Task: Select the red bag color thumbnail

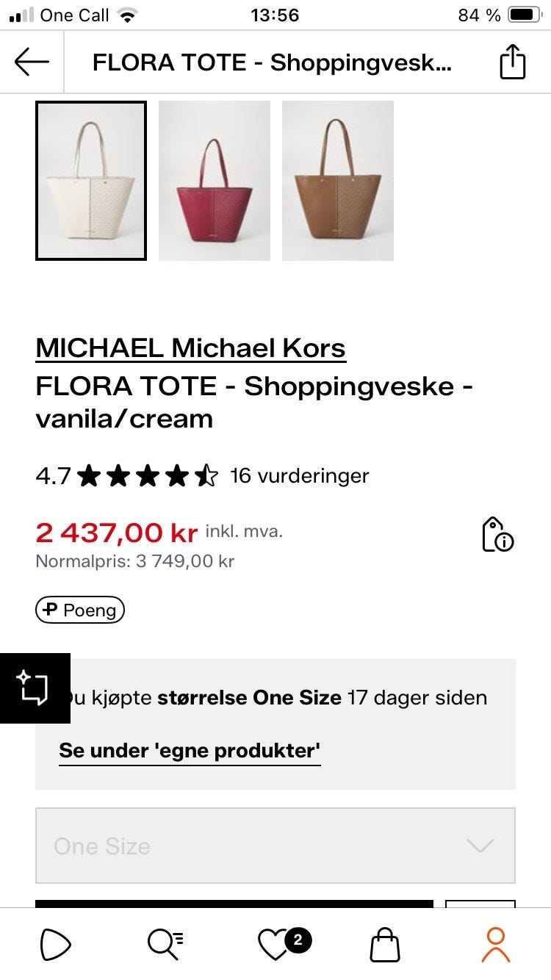Action: tap(215, 181)
